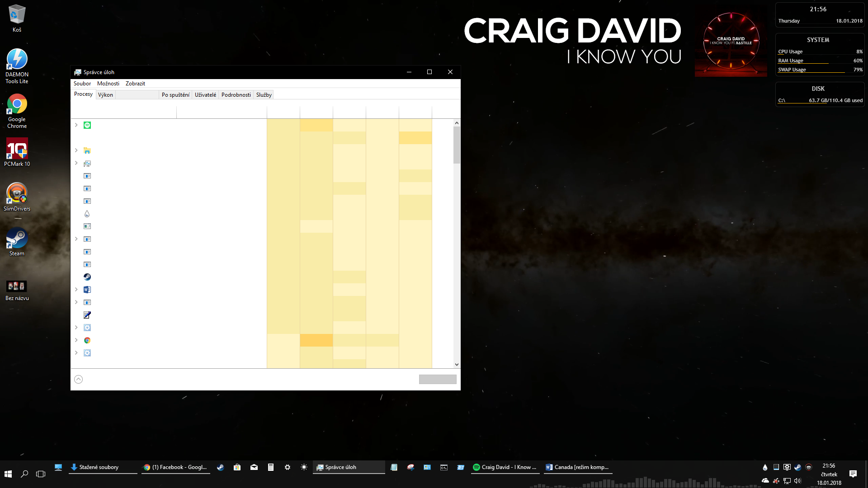Open the Soubor menu
Viewport: 868px width, 488px height.
click(x=82, y=84)
